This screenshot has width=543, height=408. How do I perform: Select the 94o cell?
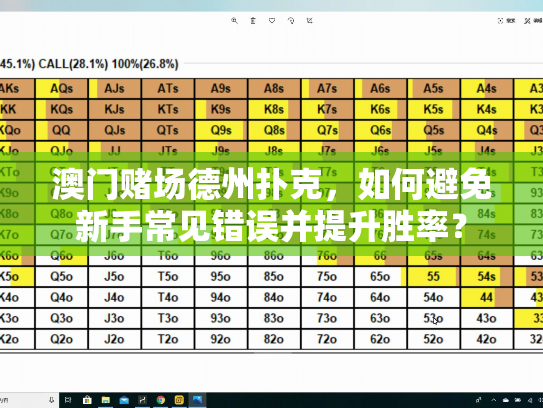click(221, 298)
